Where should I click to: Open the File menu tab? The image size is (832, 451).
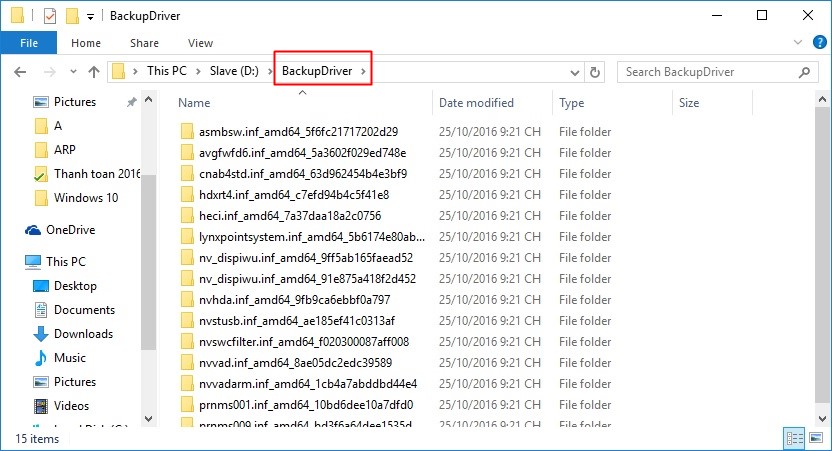(x=29, y=43)
